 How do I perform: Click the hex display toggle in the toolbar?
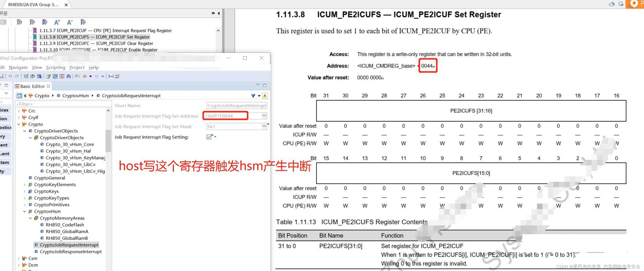(111, 76)
